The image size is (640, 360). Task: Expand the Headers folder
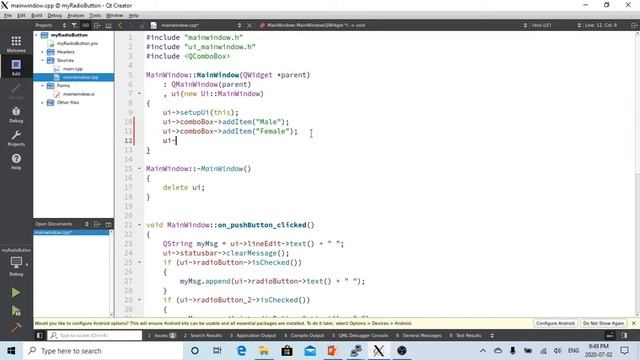click(42, 52)
